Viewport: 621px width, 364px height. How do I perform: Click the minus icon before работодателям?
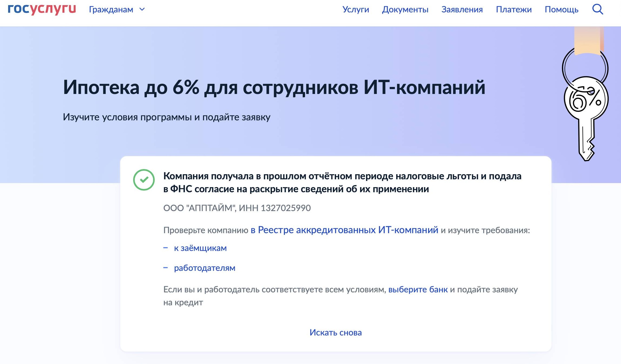tap(166, 268)
